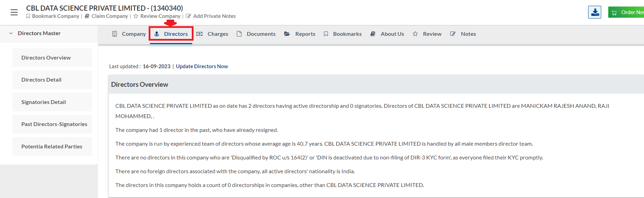Click the Review Company star icon
This screenshot has height=198, width=644.
coord(136,16)
